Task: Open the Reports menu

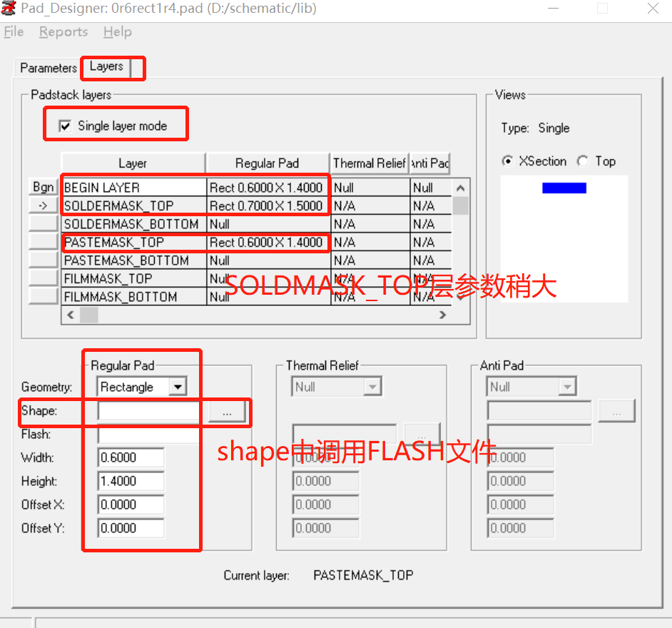Action: (63, 31)
